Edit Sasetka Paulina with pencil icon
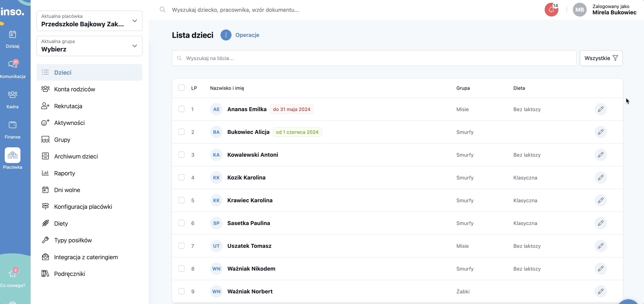 601,223
